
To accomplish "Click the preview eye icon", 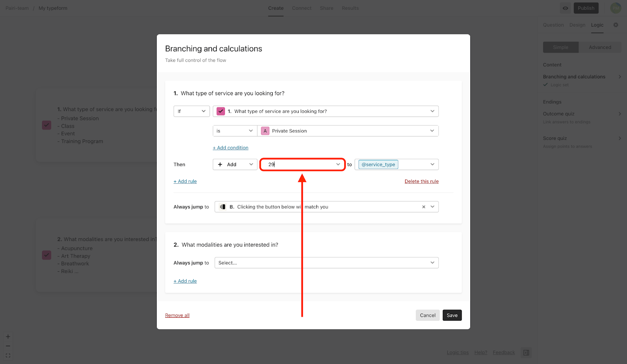I will 565,8.
